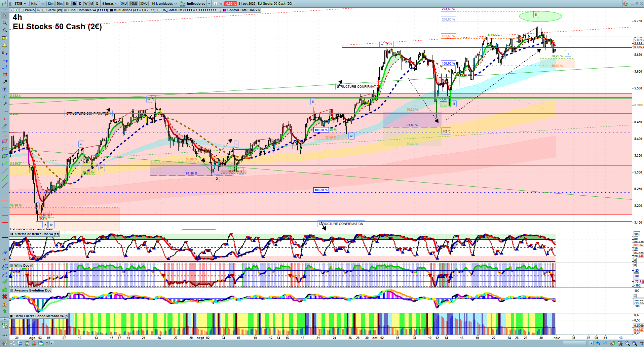Viewport: 644px width, 347px height.
Task: Choose the zoom-area selection tool
Action: [x=5, y=30]
